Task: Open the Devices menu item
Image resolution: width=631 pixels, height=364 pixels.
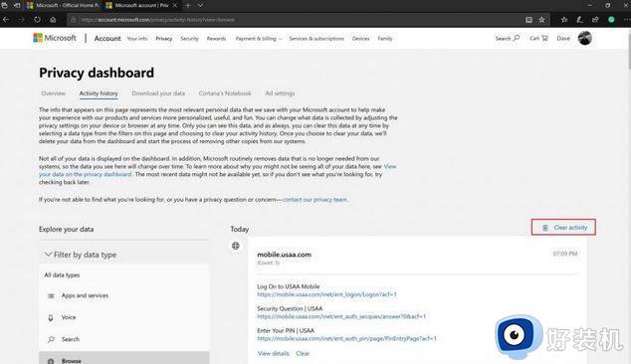Action: coord(360,39)
